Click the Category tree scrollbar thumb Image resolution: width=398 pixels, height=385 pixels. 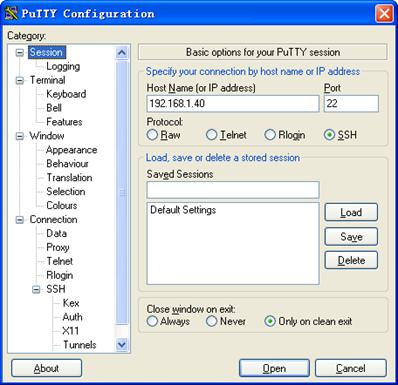click(122, 193)
